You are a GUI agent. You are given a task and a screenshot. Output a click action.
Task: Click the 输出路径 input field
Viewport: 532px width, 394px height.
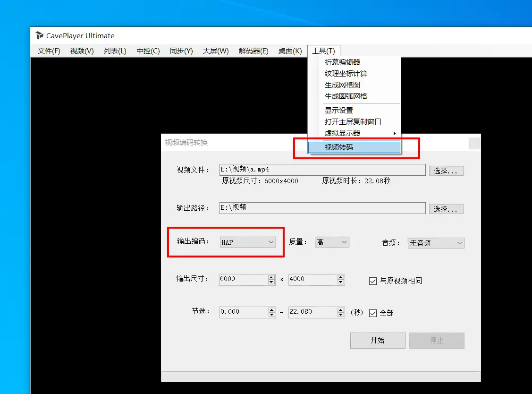tap(322, 208)
